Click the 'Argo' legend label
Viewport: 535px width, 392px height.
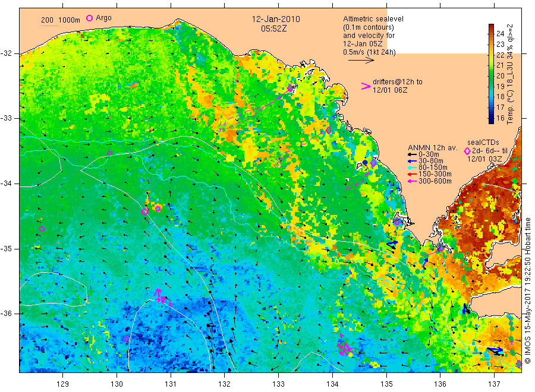103,18
